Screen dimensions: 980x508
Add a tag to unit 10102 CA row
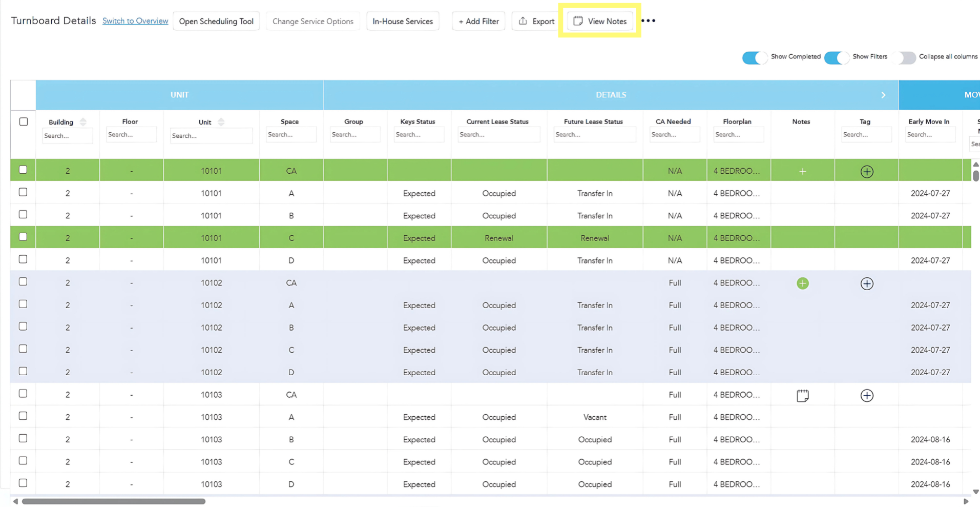pos(866,283)
